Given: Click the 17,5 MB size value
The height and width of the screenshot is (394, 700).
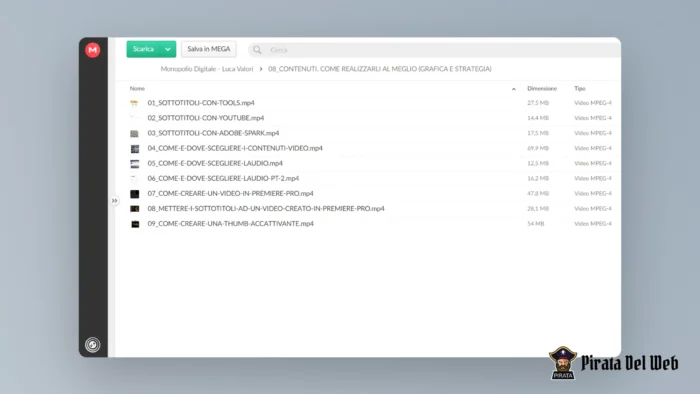Looking at the screenshot, I should coord(538,133).
